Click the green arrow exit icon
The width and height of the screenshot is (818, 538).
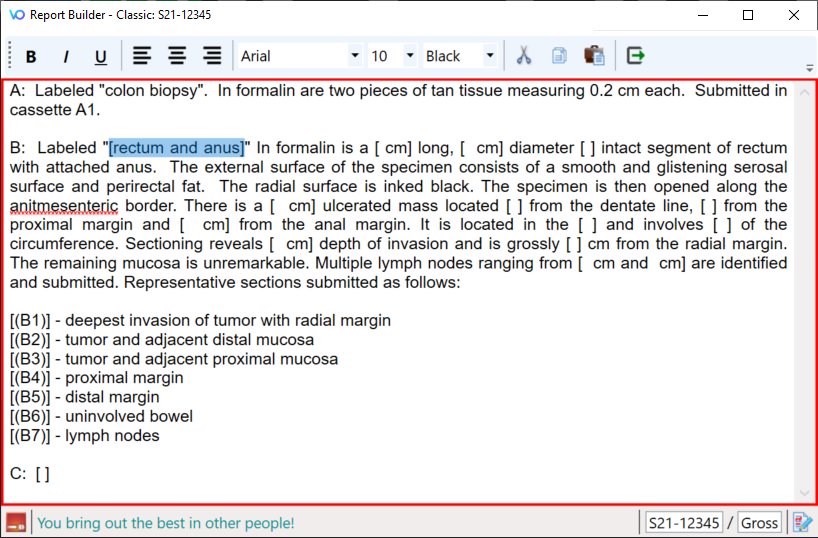click(635, 55)
